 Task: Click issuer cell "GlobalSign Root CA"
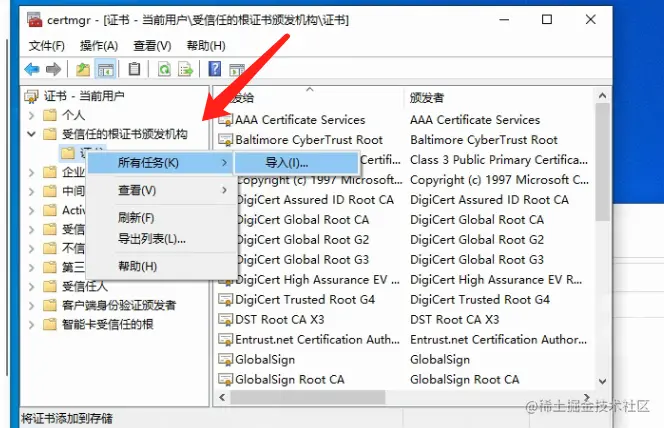pos(465,379)
